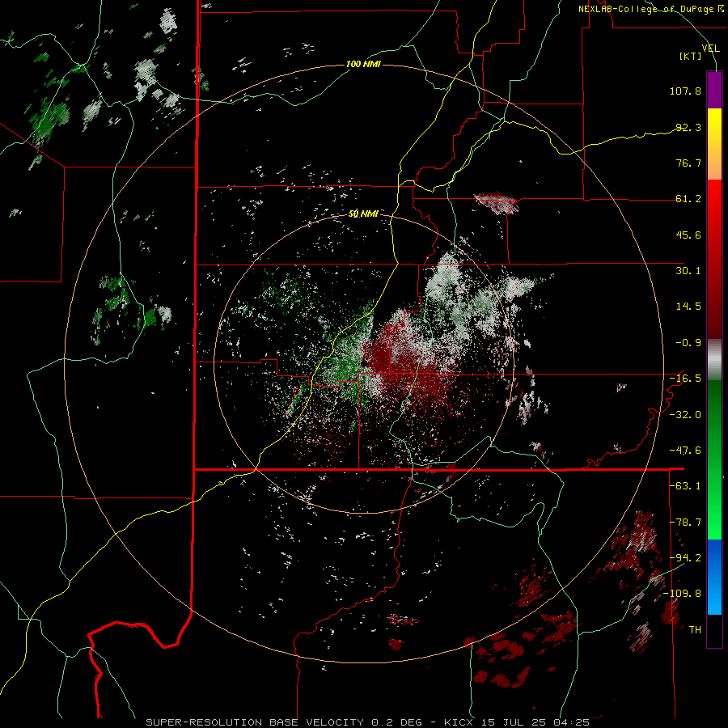Click the -94.2 velocity scale value
This screenshot has height=728, width=728.
point(685,558)
